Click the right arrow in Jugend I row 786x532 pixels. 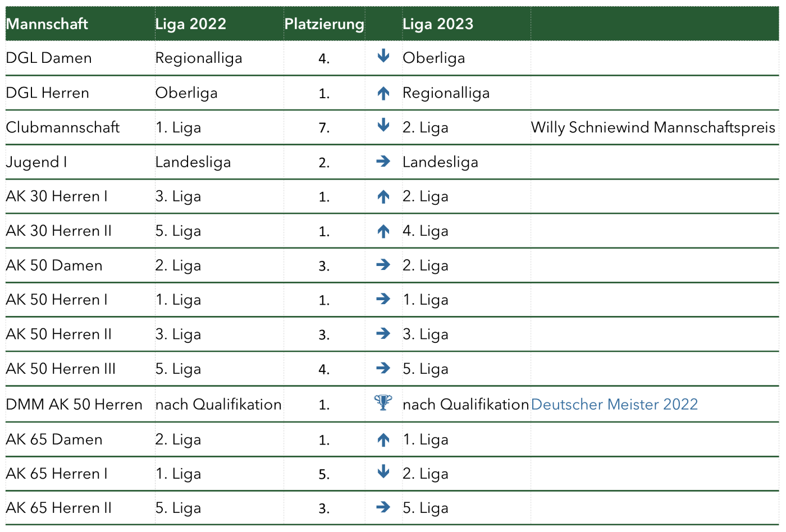tap(383, 162)
